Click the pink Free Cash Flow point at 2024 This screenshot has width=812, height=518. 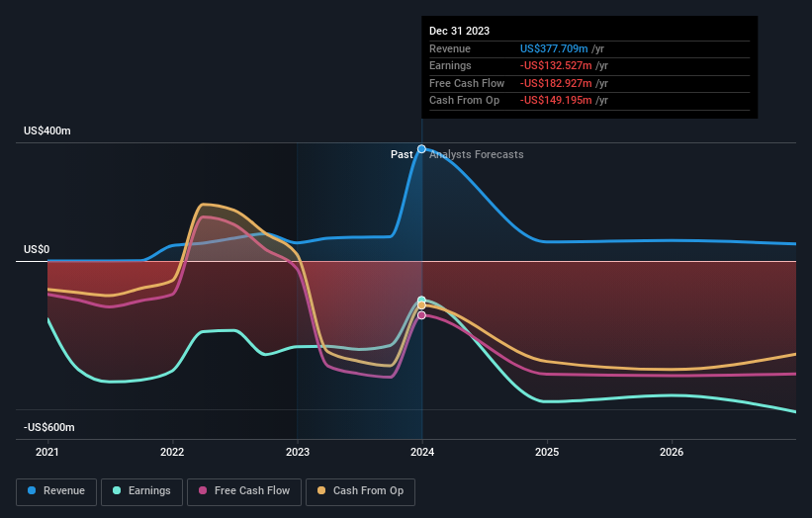421,315
